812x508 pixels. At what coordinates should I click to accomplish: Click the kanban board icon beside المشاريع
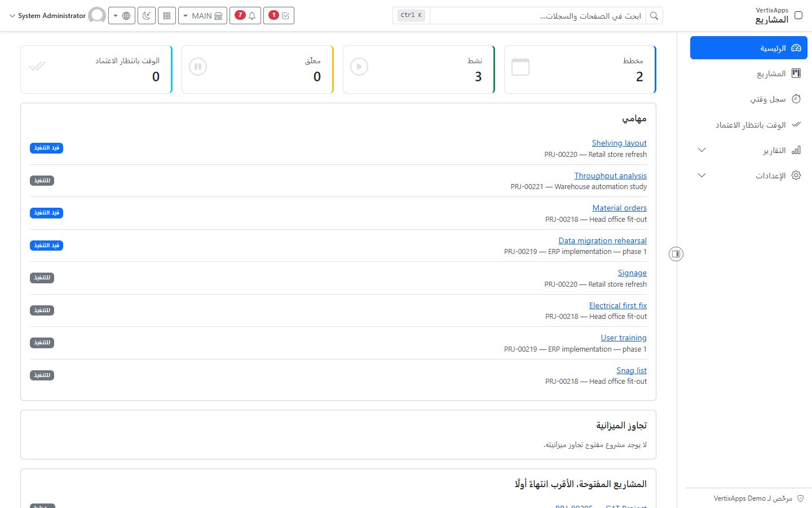pos(796,73)
